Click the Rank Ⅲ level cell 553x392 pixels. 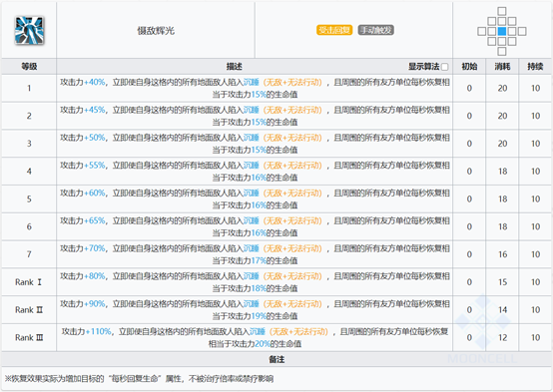(29, 337)
